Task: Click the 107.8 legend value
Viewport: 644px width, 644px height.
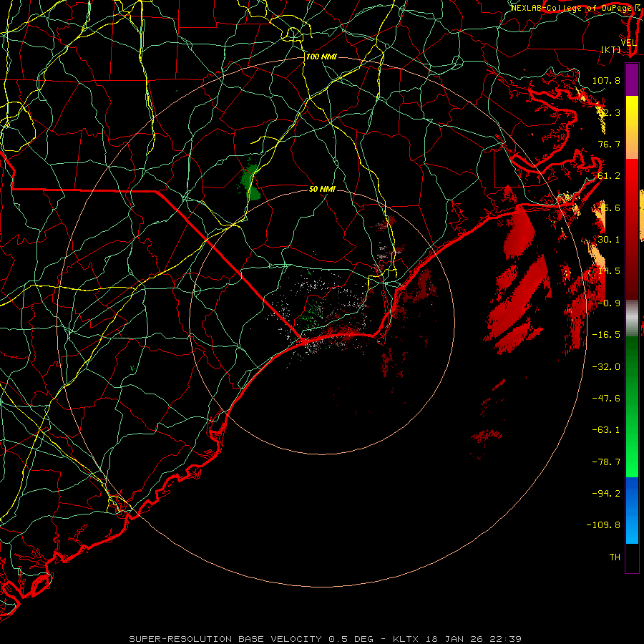Action: 606,80
